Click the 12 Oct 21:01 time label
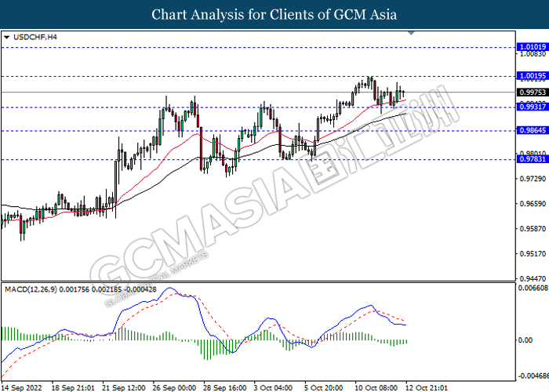Viewport: 549px width, 392px height. click(427, 388)
